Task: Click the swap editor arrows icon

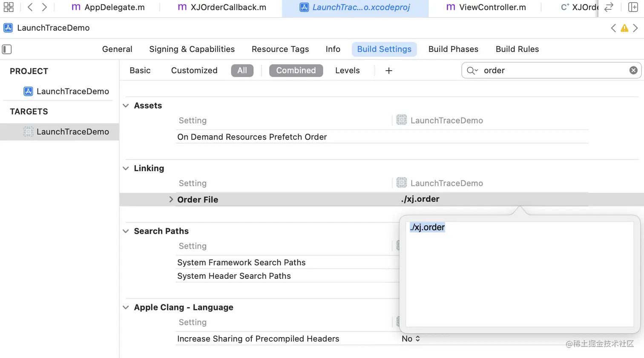Action: tap(609, 7)
